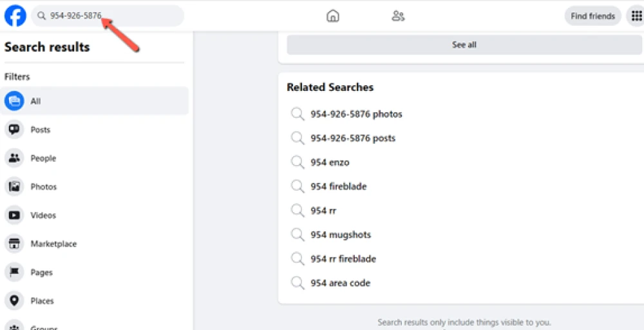The image size is (644, 330).
Task: Select the Posts filter icon
Action: point(14,130)
